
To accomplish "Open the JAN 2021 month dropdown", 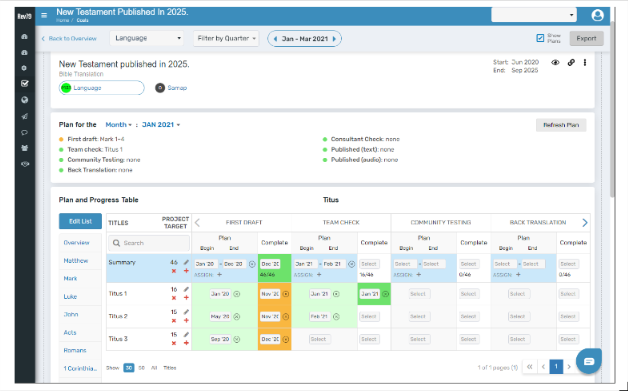I will click(x=161, y=125).
